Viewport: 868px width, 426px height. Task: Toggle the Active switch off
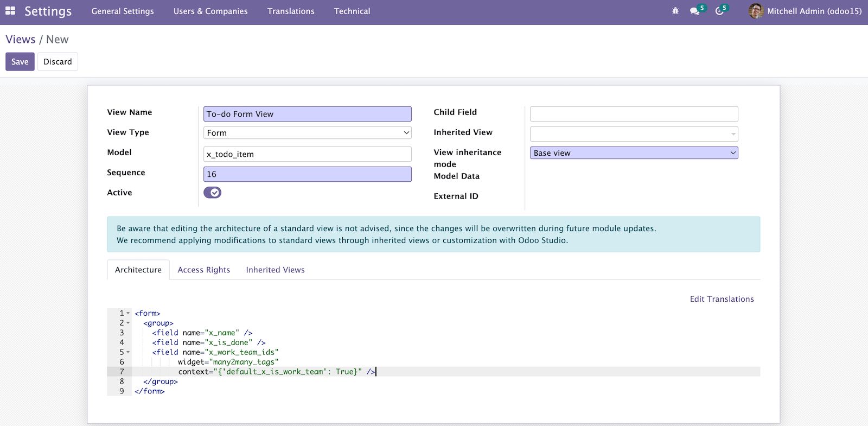pos(212,193)
